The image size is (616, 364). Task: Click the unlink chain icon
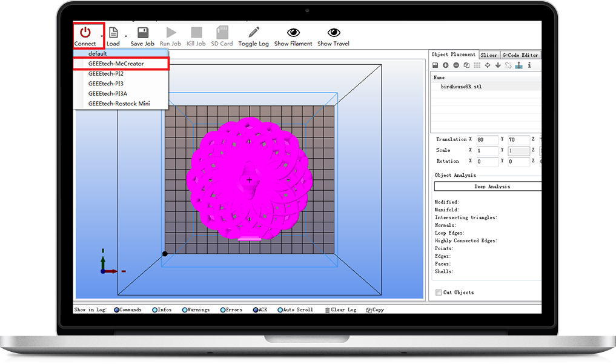click(508, 65)
